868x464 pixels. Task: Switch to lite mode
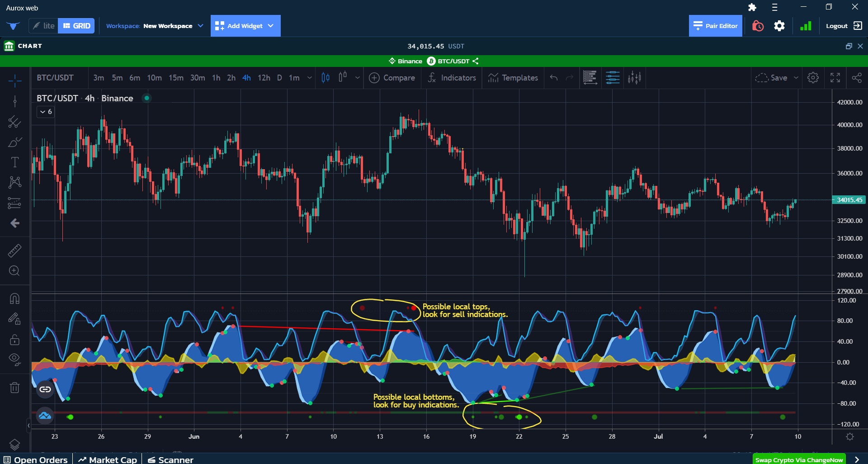pos(43,26)
